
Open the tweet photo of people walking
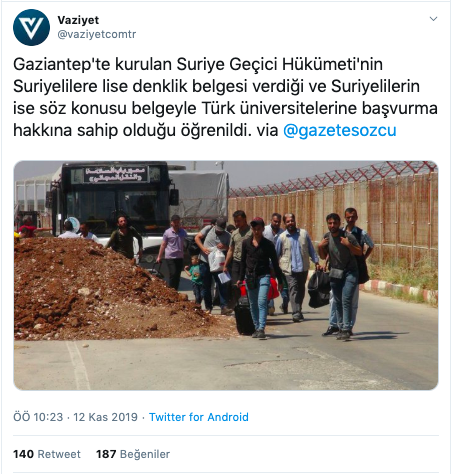coord(226,275)
